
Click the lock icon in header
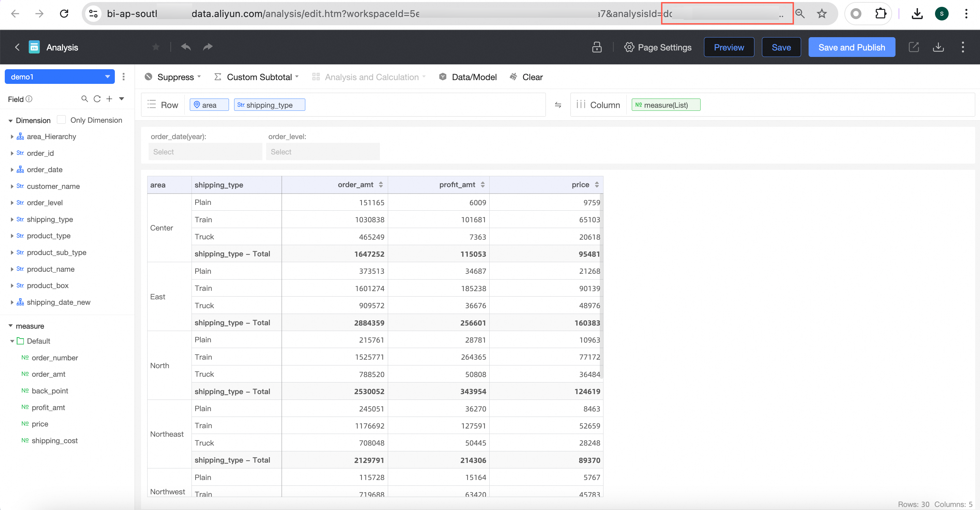click(597, 47)
